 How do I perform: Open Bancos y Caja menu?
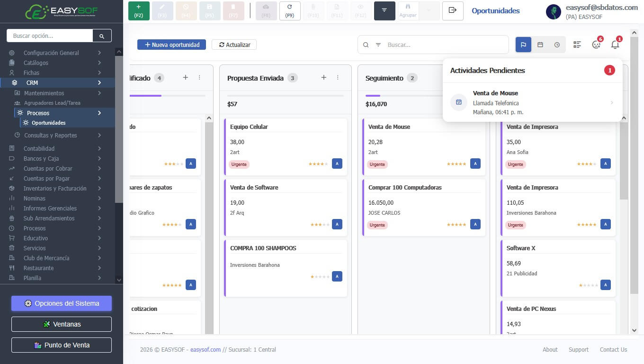(57, 158)
